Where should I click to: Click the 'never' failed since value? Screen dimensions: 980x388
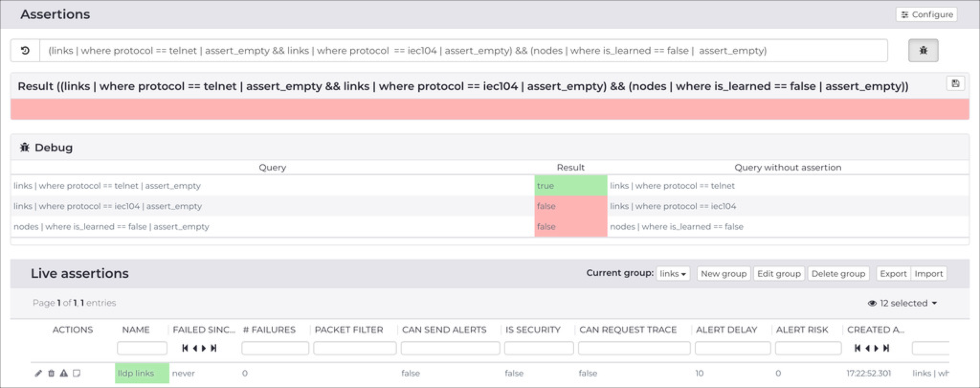183,373
